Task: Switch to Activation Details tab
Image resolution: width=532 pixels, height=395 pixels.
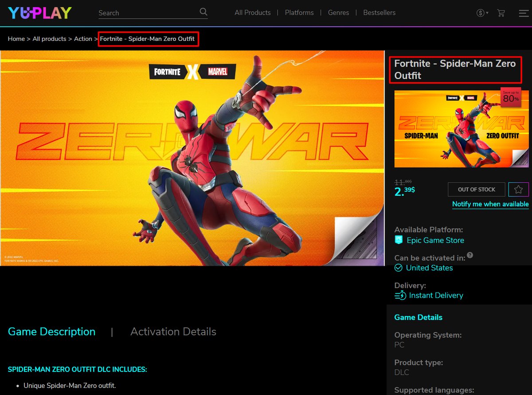Action: pyautogui.click(x=173, y=332)
